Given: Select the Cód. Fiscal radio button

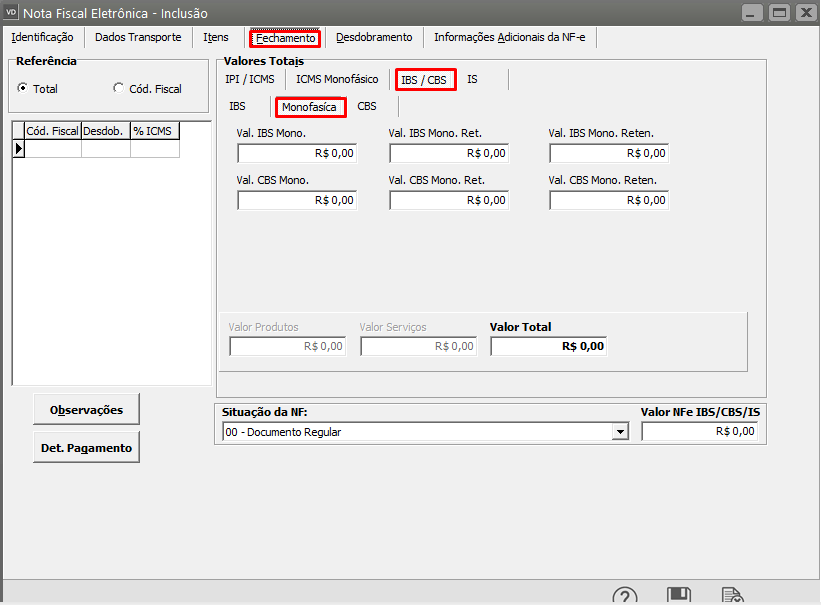Looking at the screenshot, I should (119, 88).
